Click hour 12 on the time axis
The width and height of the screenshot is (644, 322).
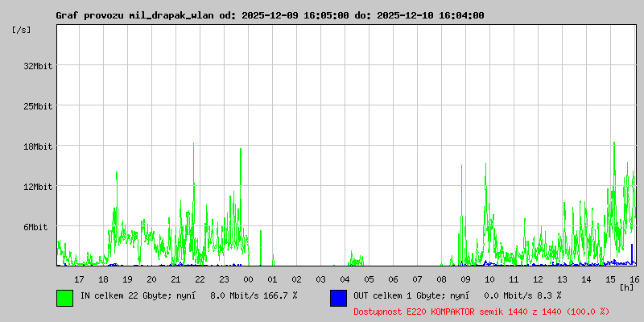coord(538,279)
